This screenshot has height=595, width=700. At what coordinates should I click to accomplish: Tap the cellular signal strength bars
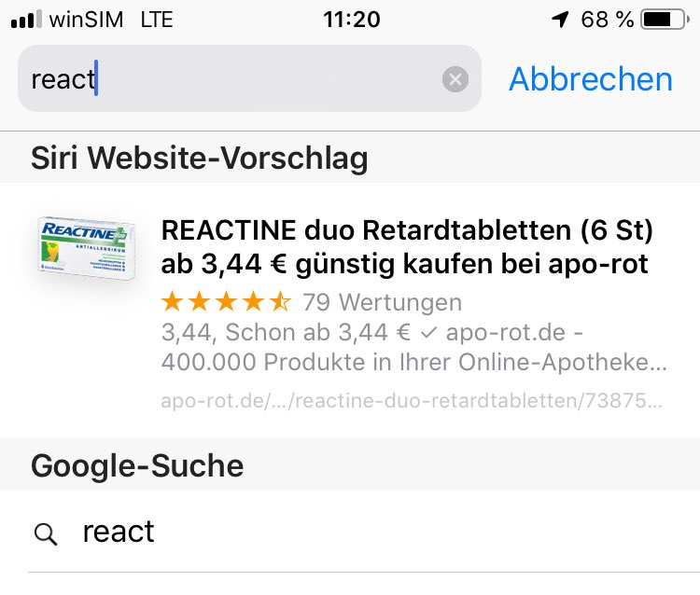26,20
